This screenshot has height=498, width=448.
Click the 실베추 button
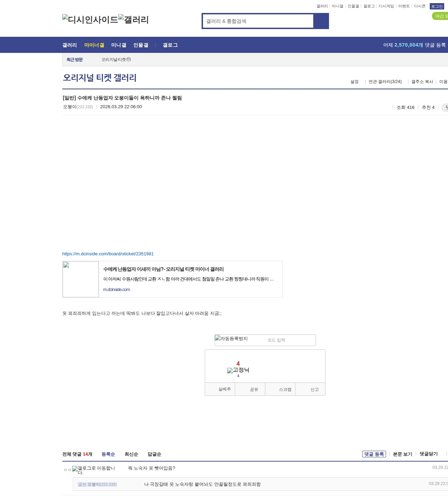220,389
